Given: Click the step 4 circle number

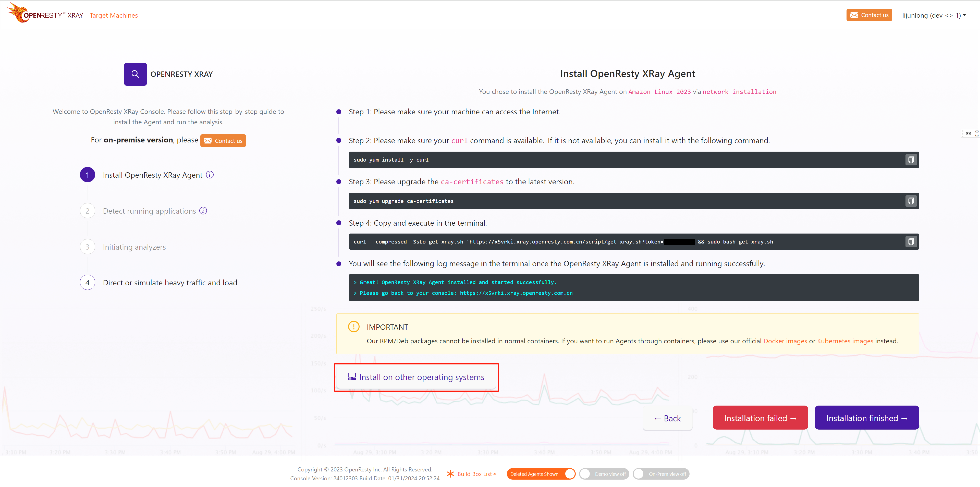Looking at the screenshot, I should tap(88, 283).
